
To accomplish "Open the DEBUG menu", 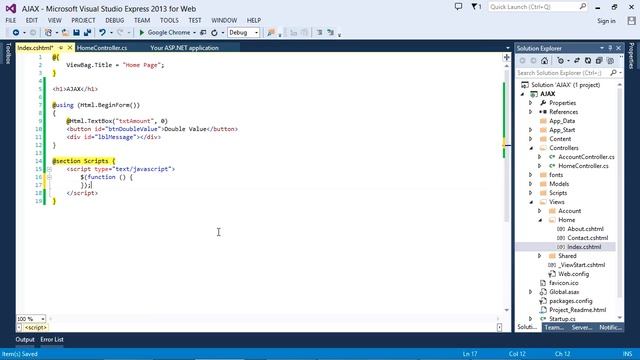I will click(x=115, y=20).
